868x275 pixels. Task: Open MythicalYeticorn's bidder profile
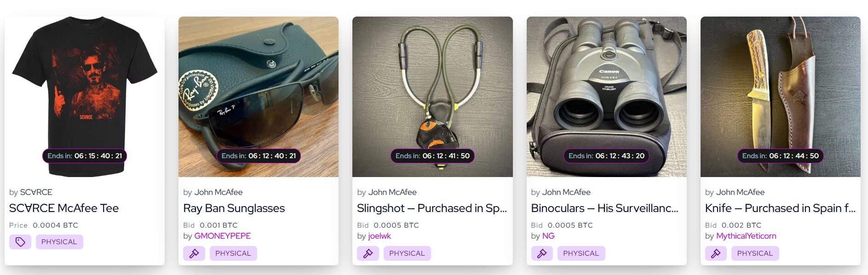(746, 236)
